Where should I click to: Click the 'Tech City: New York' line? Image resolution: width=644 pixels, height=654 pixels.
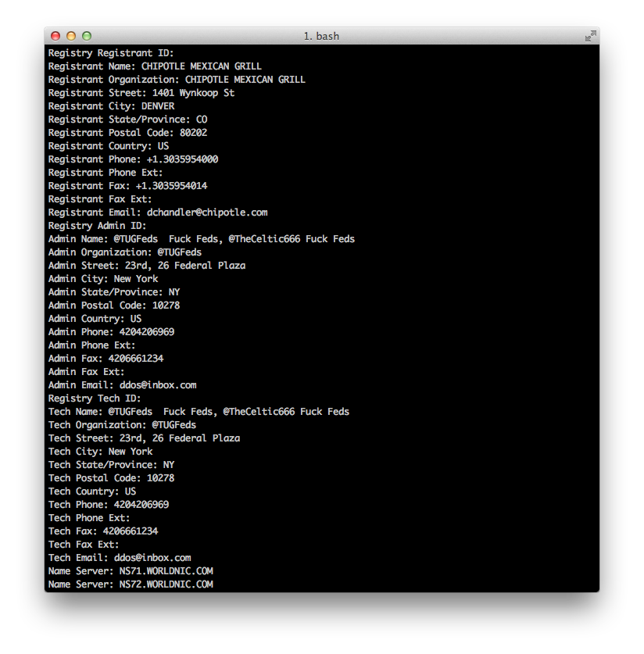(101, 452)
